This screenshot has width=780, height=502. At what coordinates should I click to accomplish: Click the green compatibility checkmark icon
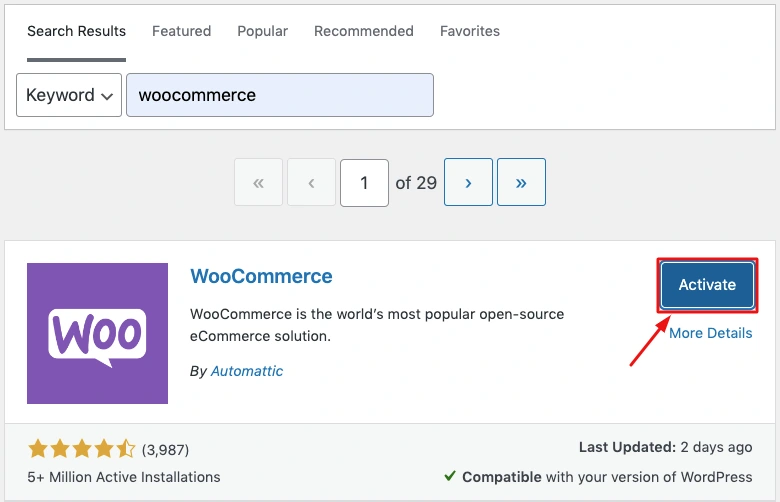coord(451,476)
